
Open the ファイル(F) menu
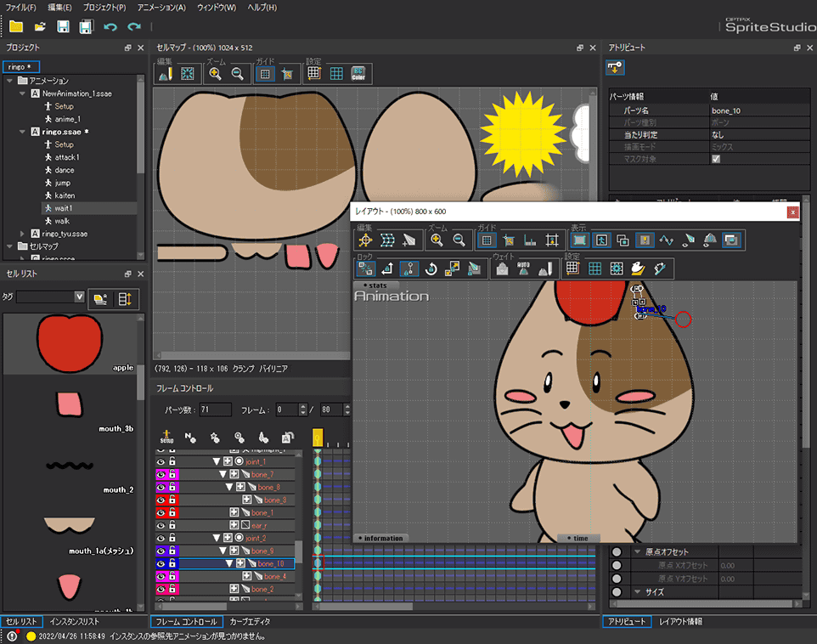pyautogui.click(x=21, y=8)
